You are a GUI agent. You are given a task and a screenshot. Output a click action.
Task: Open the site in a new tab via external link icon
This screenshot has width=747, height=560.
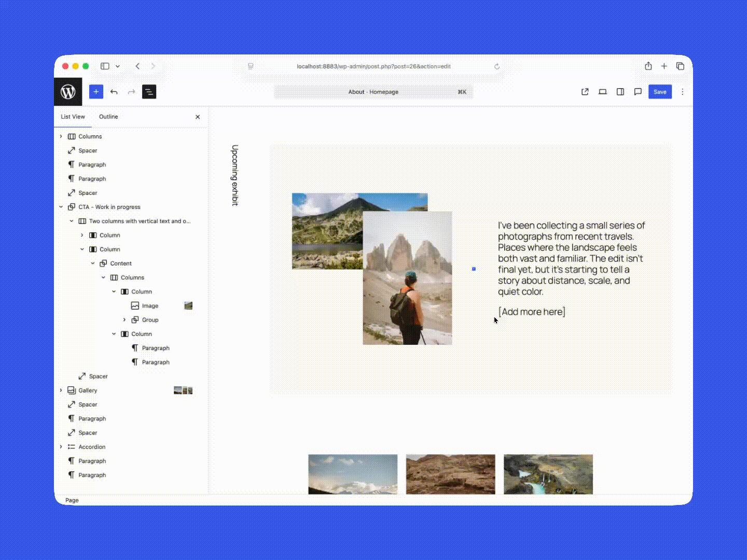[585, 92]
